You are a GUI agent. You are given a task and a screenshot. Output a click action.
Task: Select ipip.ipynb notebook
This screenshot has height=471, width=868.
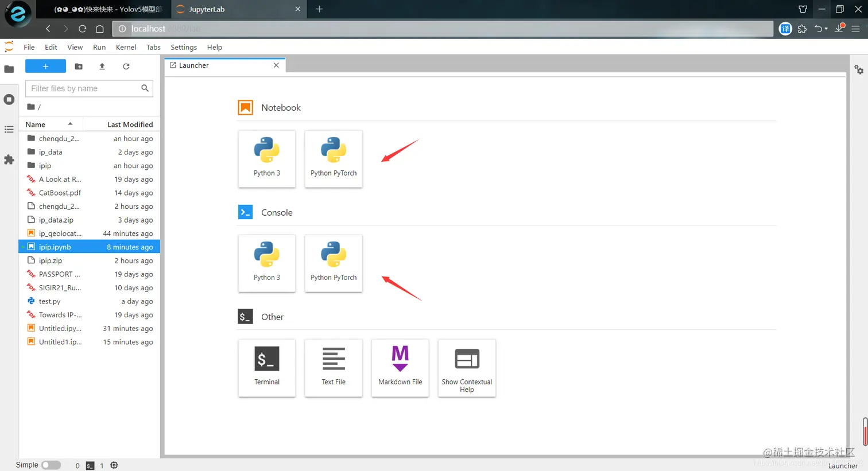tap(90, 247)
